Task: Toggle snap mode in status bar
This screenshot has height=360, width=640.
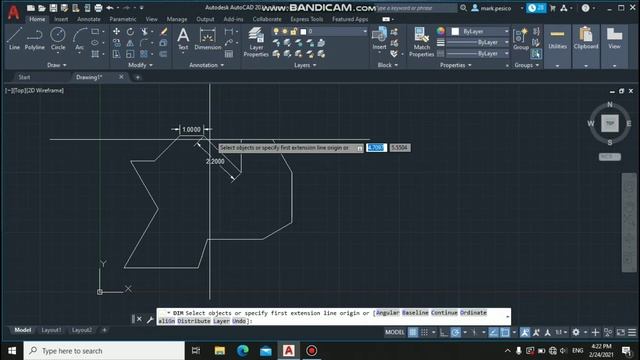Action: click(424, 333)
